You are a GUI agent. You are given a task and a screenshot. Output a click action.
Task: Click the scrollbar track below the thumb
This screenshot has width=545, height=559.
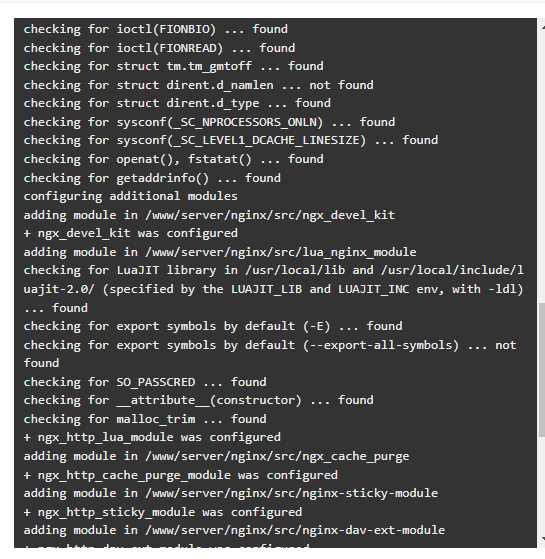point(542,485)
